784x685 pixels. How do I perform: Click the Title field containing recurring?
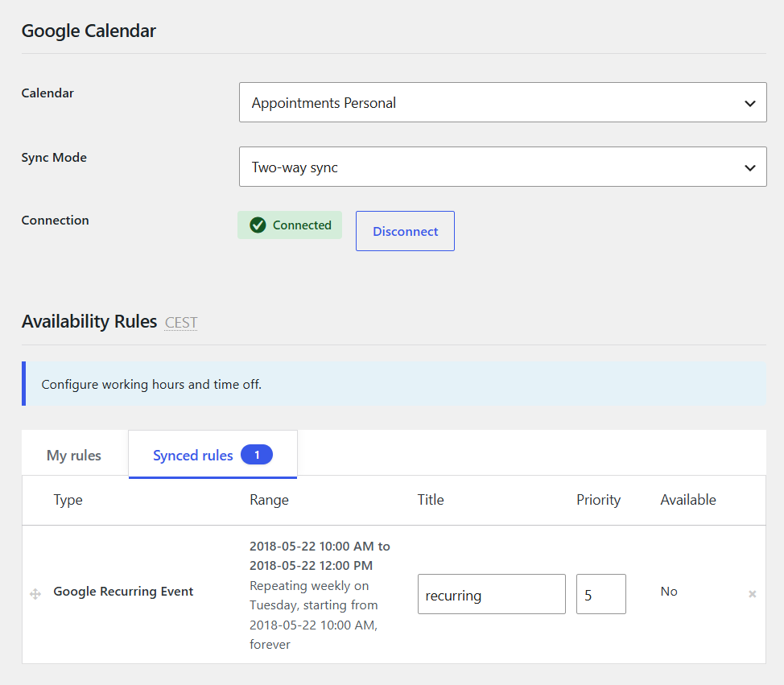(492, 594)
